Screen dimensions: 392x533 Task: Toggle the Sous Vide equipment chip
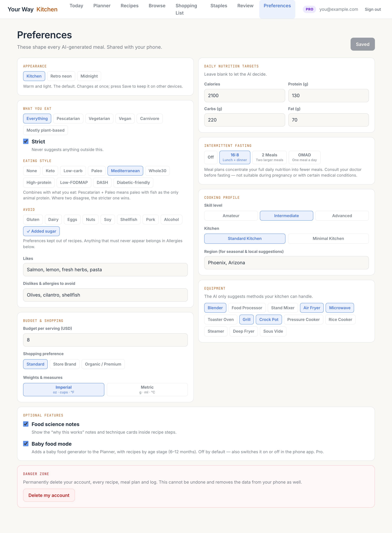coord(273,331)
